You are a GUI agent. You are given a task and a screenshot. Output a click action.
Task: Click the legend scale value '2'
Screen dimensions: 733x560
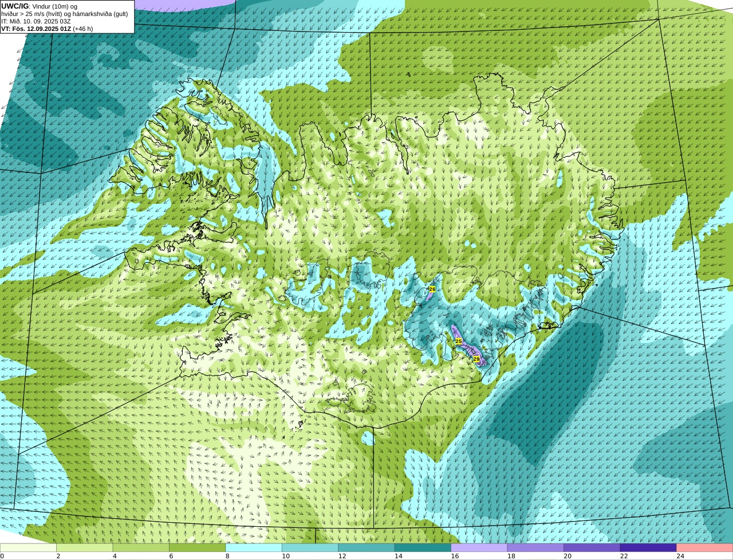(x=58, y=556)
